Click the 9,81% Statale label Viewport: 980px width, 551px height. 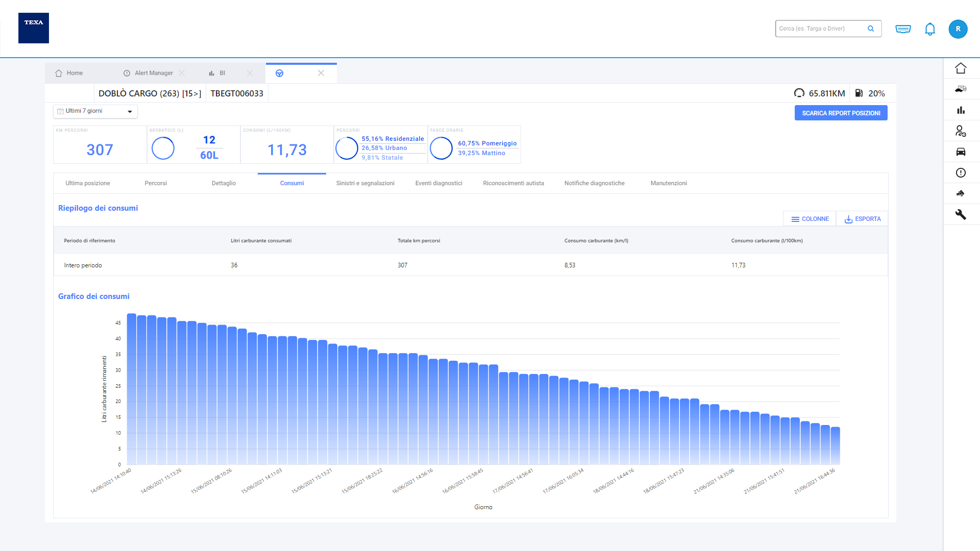(x=382, y=158)
